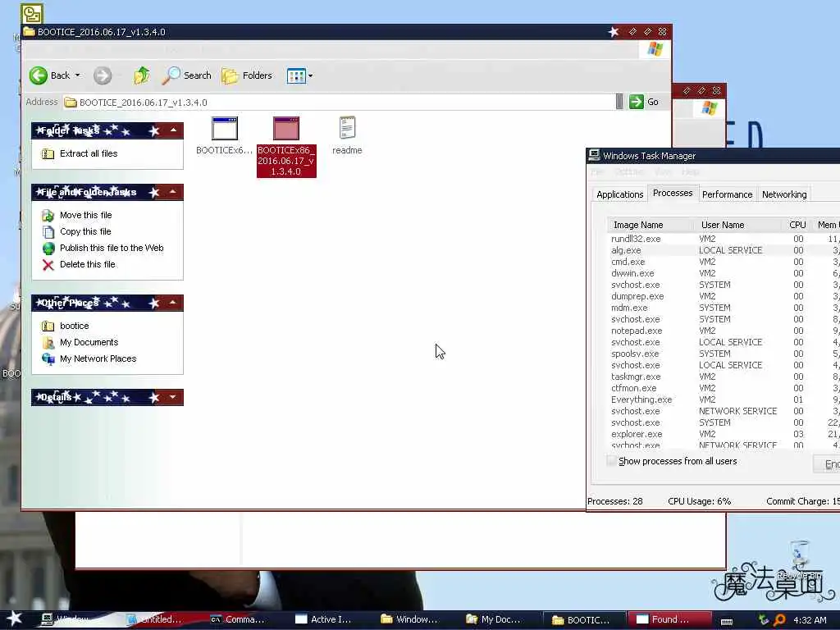Switch to My Doc... taskbar button
The image size is (840, 630).
coord(494,619)
